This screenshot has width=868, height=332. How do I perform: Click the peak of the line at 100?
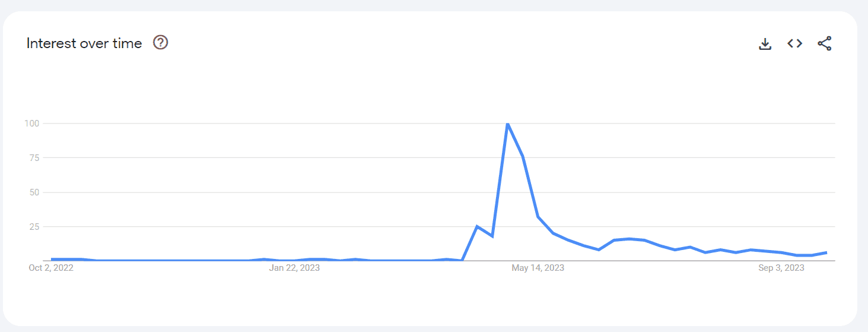click(507, 124)
